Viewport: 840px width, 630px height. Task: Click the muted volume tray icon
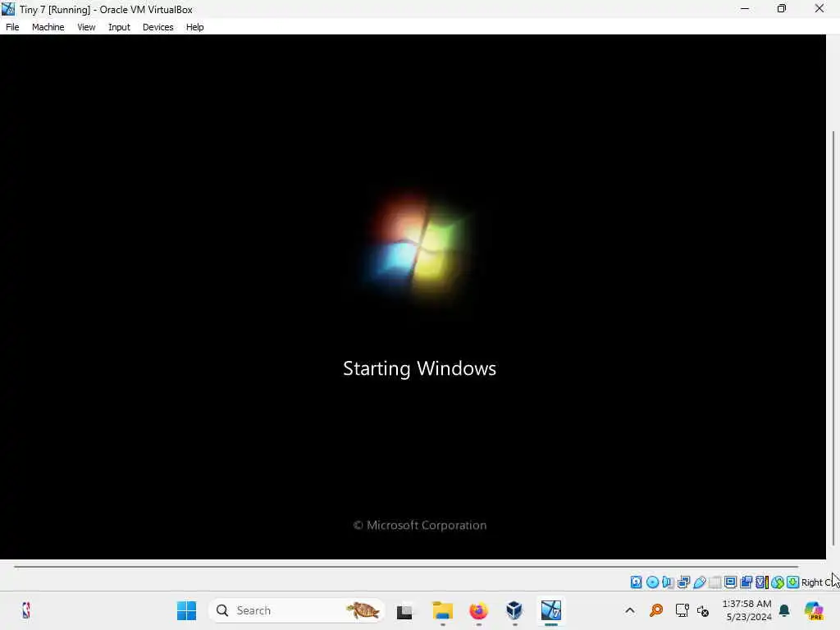[703, 610]
